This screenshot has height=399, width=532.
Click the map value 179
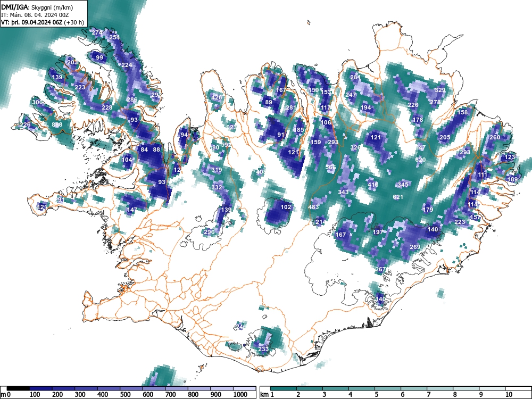click(428, 210)
